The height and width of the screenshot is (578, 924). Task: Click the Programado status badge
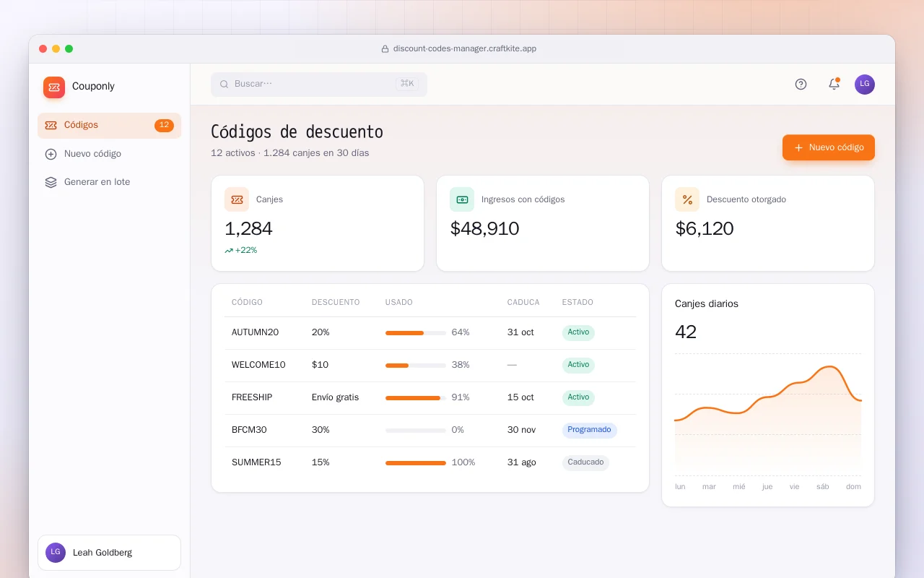[589, 430]
